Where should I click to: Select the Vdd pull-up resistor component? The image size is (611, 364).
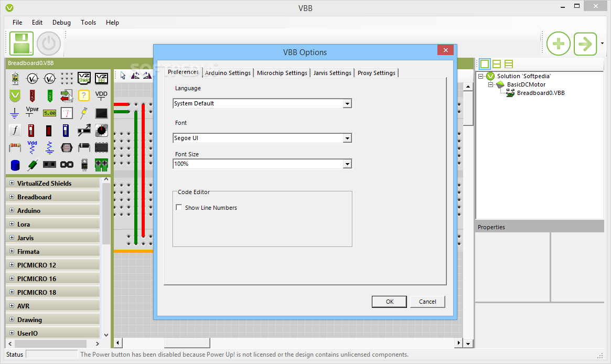(32, 147)
